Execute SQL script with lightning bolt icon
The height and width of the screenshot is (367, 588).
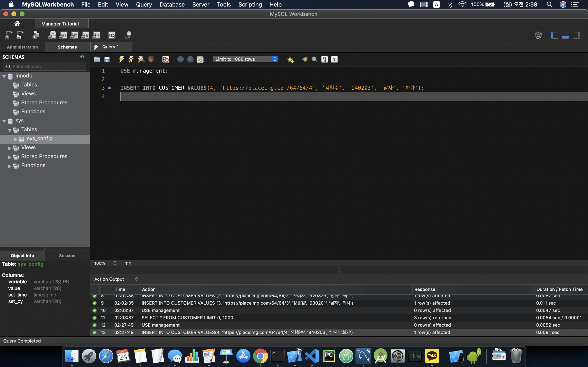121,59
